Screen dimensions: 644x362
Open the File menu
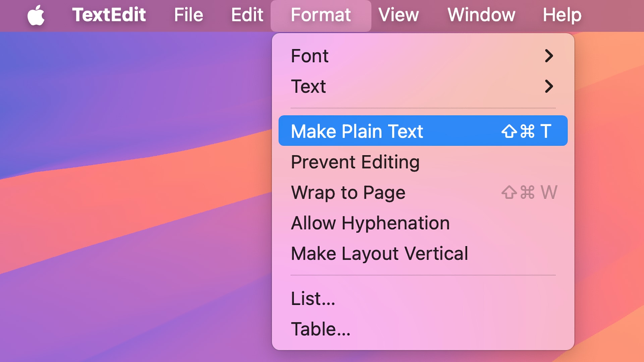[189, 15]
